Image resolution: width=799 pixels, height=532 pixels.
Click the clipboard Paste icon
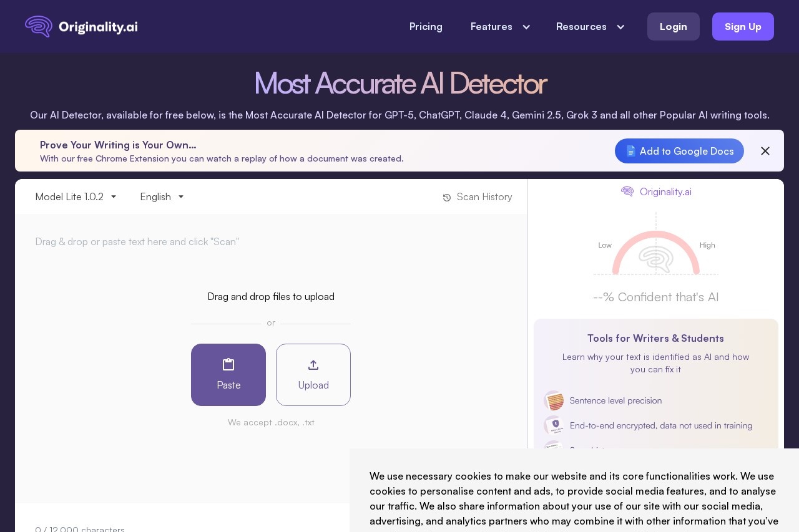[x=228, y=365]
